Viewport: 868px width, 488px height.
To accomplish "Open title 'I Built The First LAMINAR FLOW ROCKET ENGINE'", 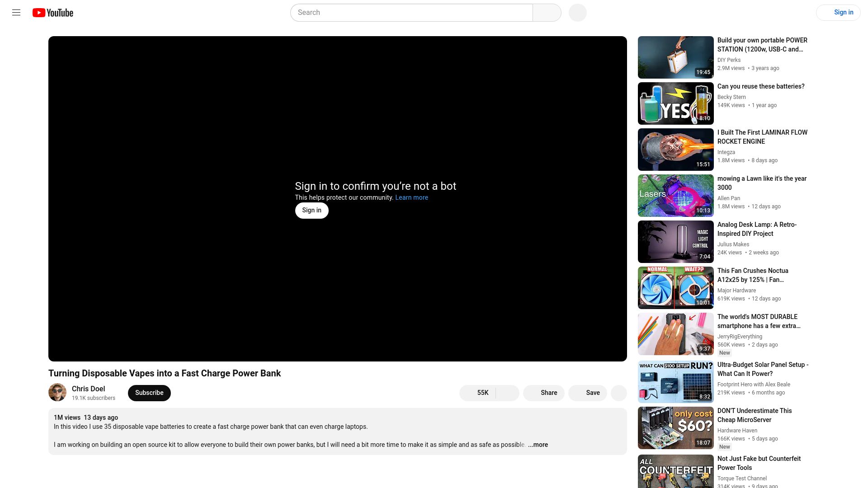I will click(x=762, y=137).
